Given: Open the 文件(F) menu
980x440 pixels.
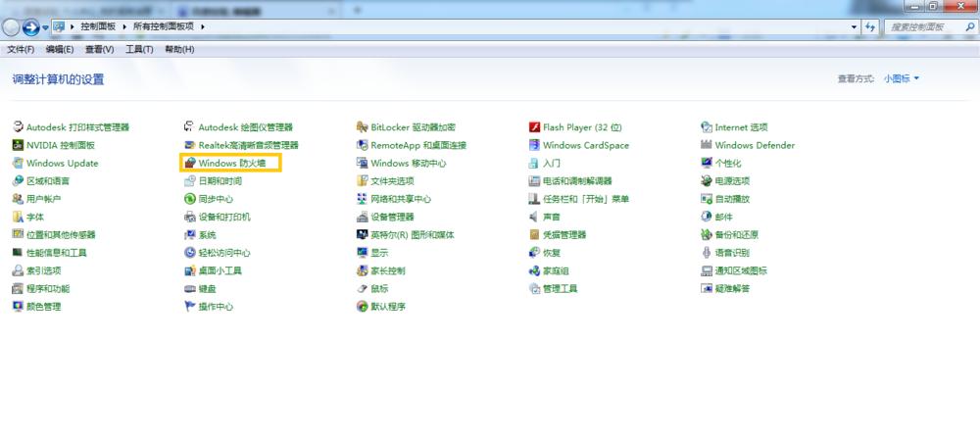Looking at the screenshot, I should pyautogui.click(x=21, y=49).
